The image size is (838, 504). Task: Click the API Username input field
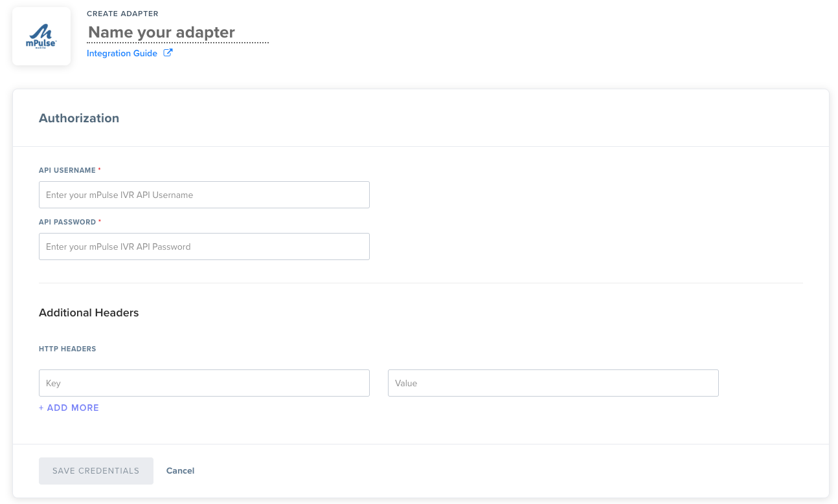point(204,195)
